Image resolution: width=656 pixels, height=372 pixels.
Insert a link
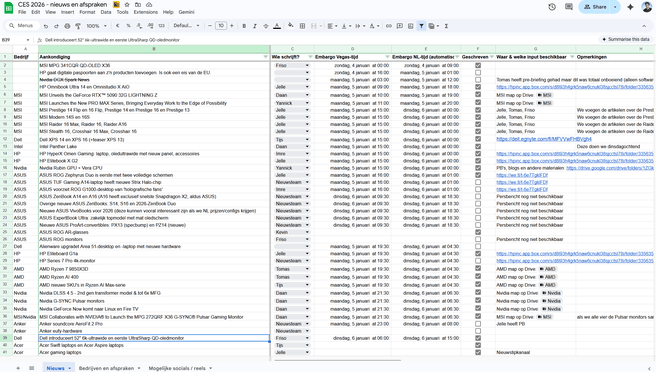[389, 26]
